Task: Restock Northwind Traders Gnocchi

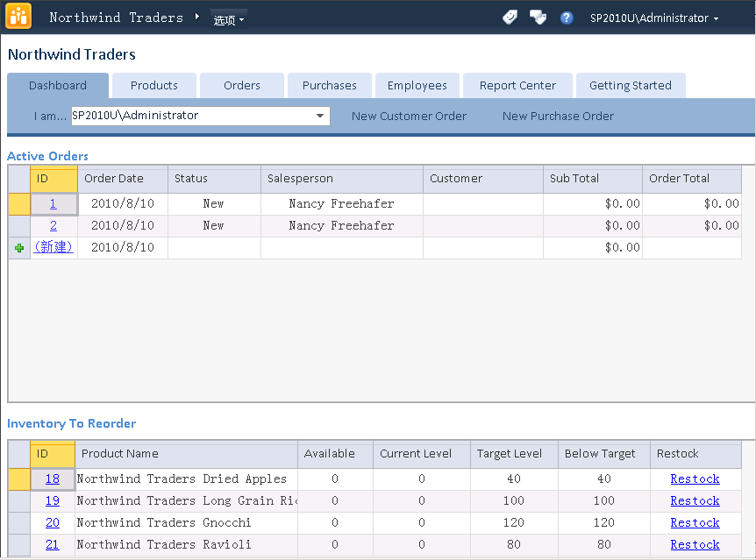Action: [695, 523]
